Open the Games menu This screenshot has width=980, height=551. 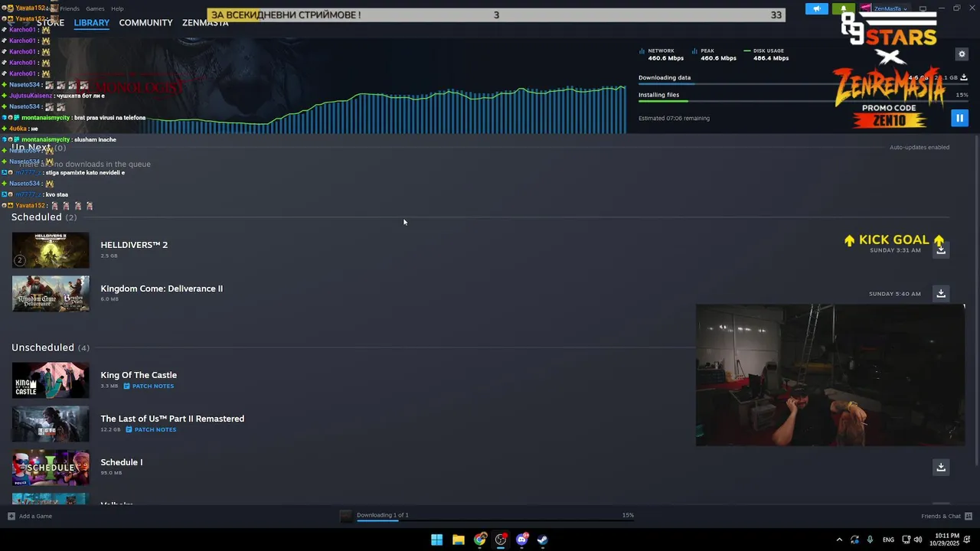click(x=95, y=8)
